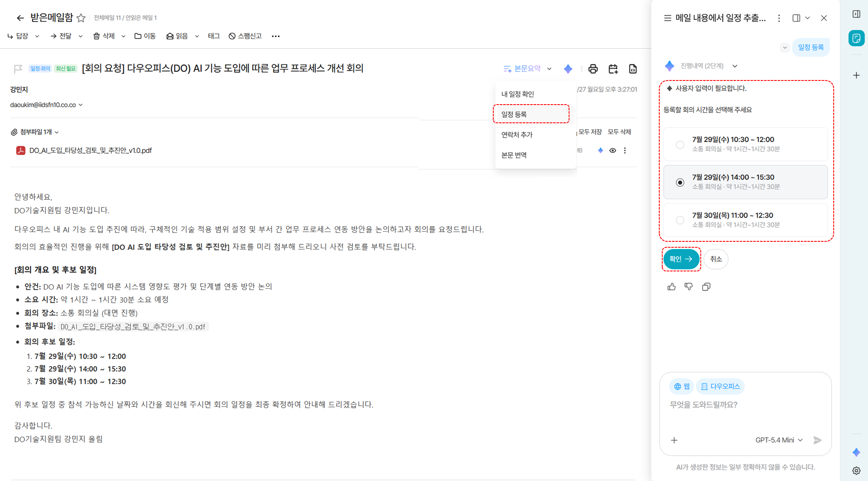Confirm selection with the 확인 button
Image resolution: width=868 pixels, height=481 pixels.
coord(681,259)
